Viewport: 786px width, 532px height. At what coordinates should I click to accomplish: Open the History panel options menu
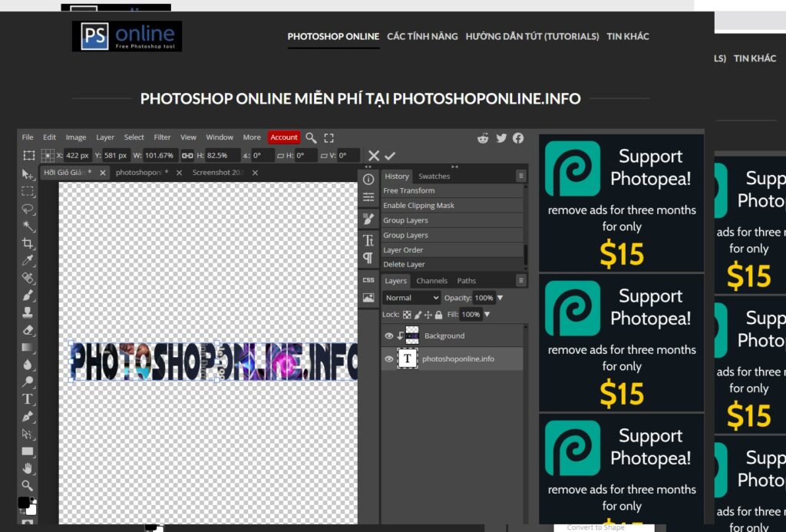(521, 176)
